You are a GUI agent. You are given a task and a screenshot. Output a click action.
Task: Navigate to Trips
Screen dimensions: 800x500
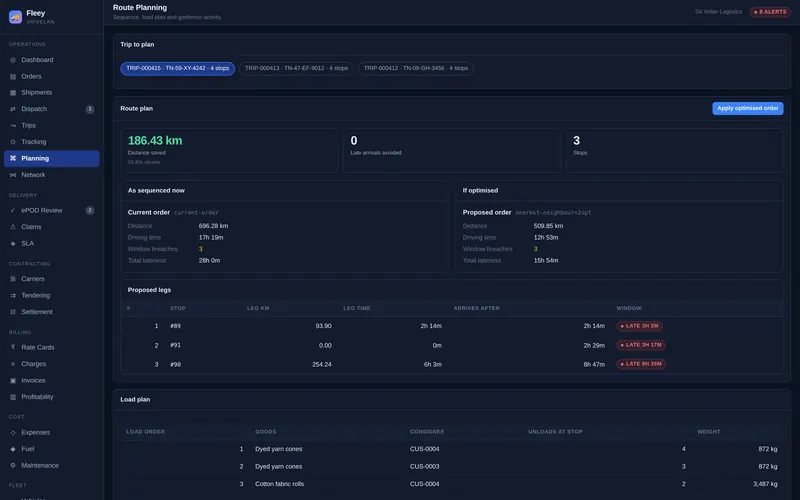click(x=52, y=126)
